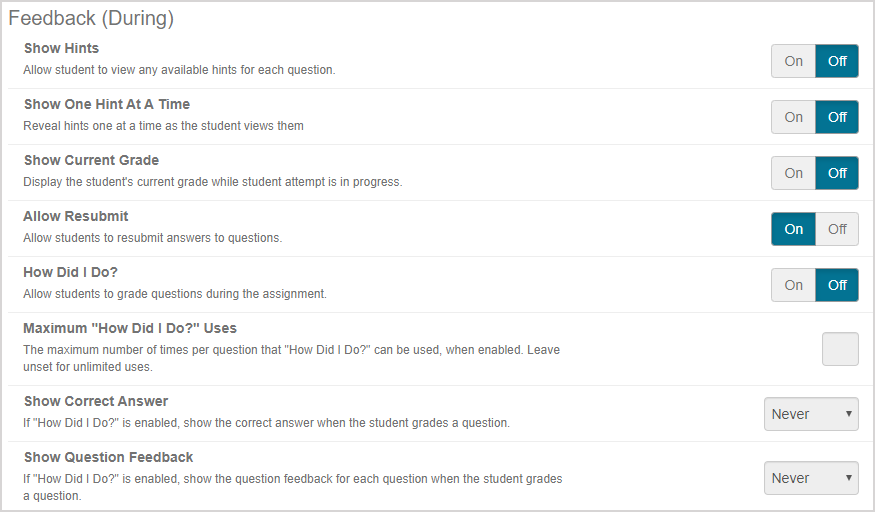Click the Show Question Feedback title
Viewport: 875px width, 512px height.
(x=108, y=457)
